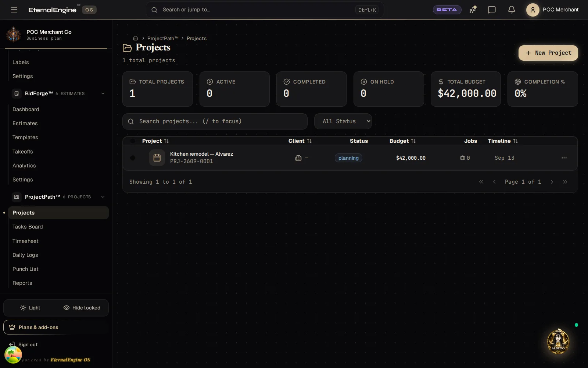
Task: Open the All Status dropdown
Action: tap(343, 121)
